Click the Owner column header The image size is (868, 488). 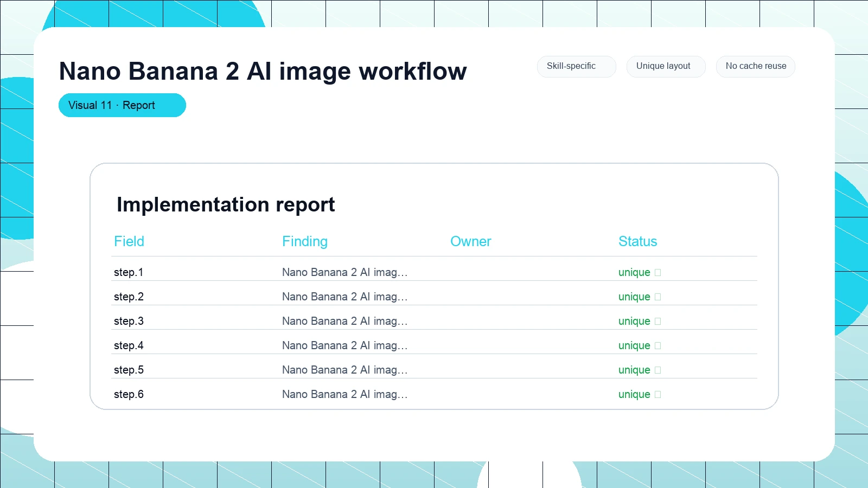pos(471,241)
